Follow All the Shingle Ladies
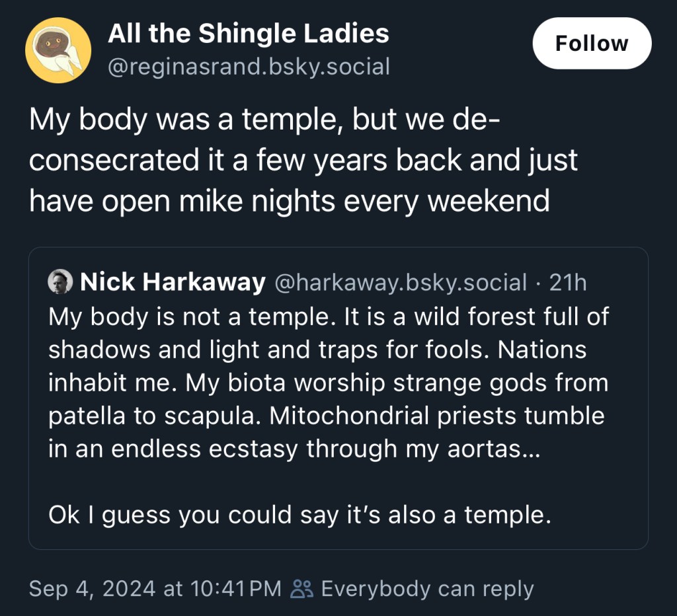 pos(592,43)
